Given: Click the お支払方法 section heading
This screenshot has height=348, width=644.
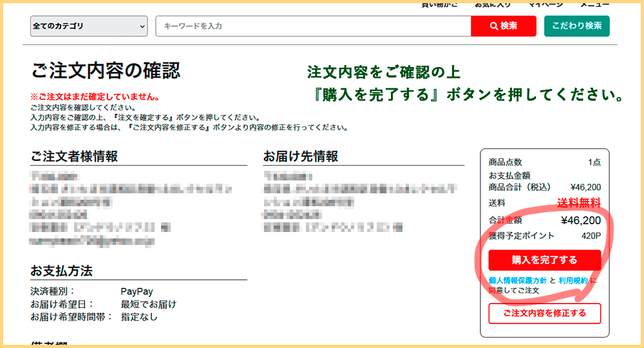Looking at the screenshot, I should click(62, 270).
